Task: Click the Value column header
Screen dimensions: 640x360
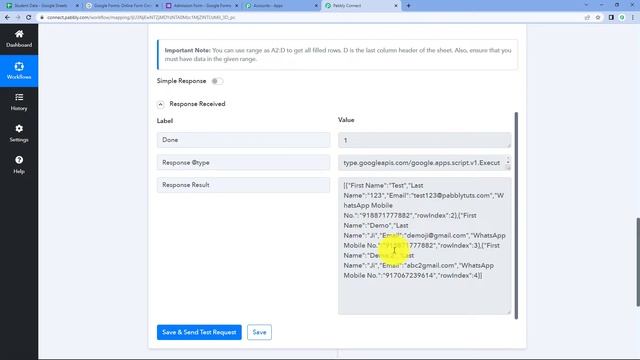Action: pyautogui.click(x=346, y=120)
